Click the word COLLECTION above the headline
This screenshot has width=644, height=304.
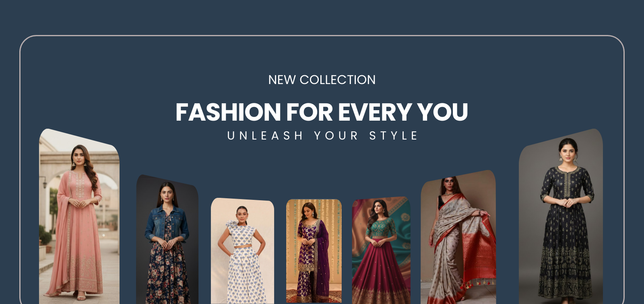click(338, 80)
